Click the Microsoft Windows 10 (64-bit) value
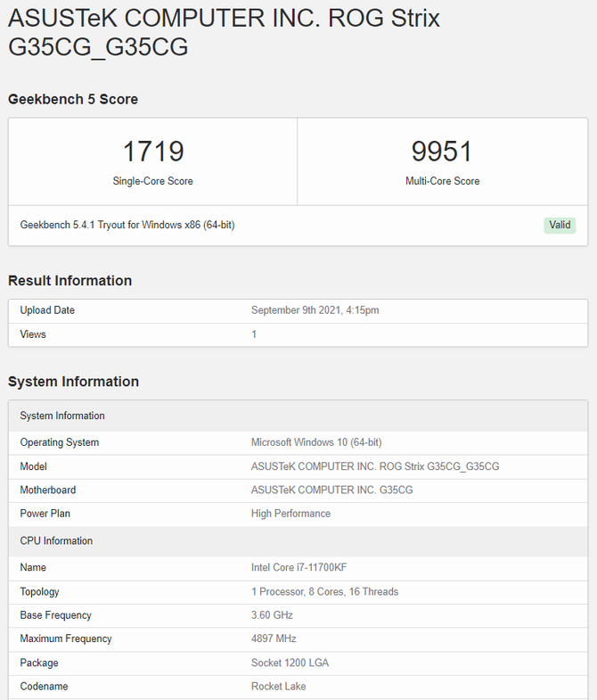The width and height of the screenshot is (597, 700). [x=316, y=442]
